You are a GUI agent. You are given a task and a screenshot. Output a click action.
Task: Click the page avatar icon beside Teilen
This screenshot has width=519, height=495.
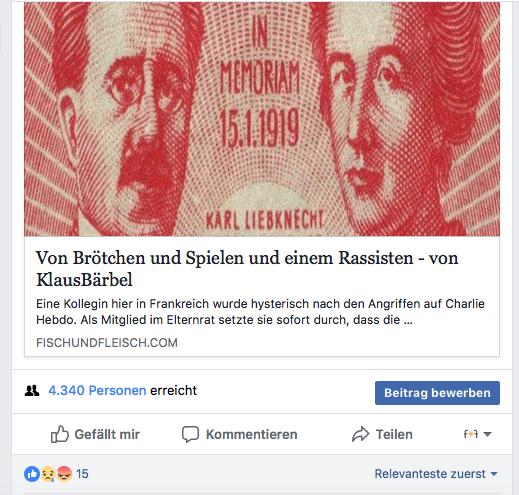471,434
